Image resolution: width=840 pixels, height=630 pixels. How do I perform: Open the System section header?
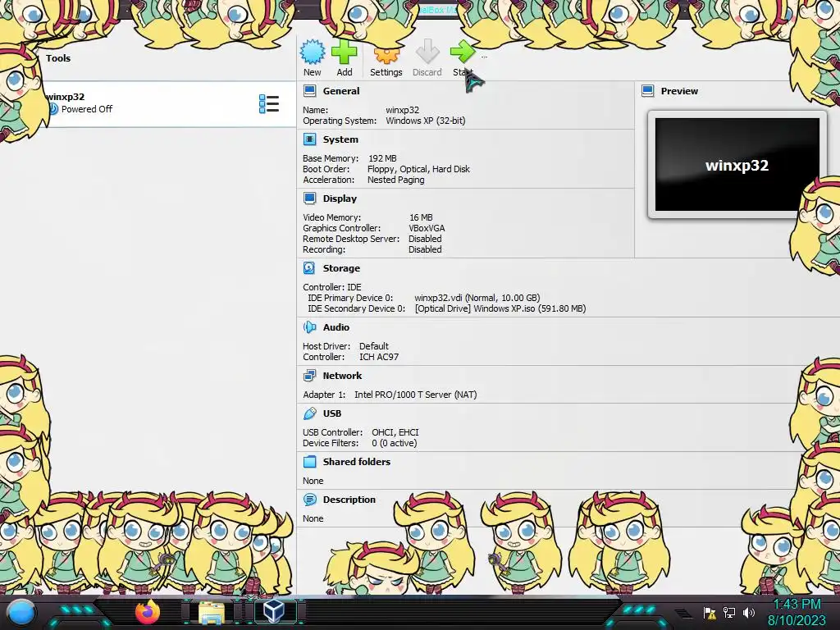(340, 139)
